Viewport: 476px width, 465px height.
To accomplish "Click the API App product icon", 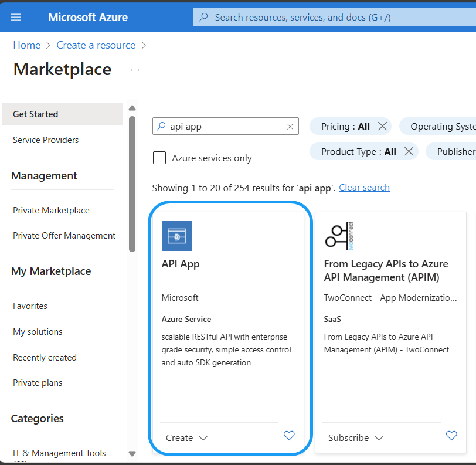I will coord(176,236).
